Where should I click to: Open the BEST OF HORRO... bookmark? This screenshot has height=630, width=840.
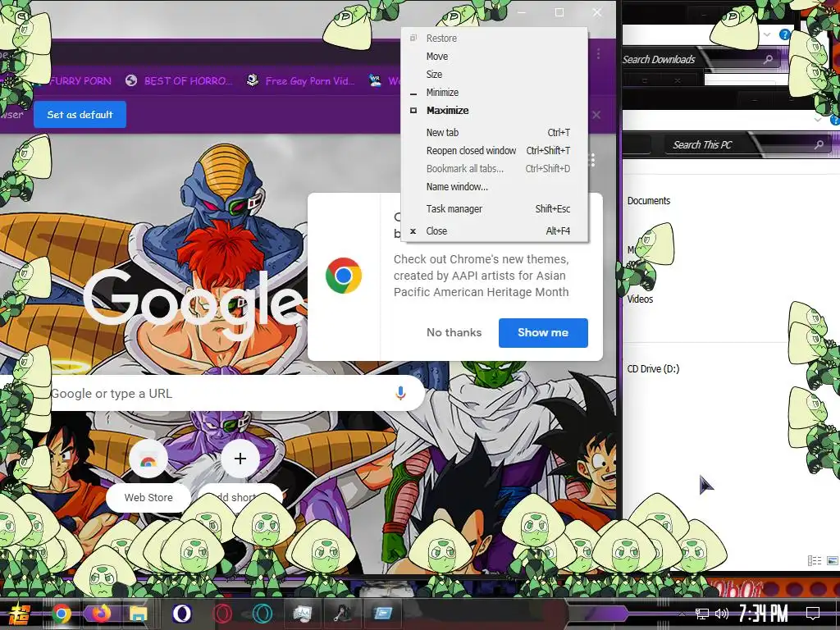coord(179,81)
